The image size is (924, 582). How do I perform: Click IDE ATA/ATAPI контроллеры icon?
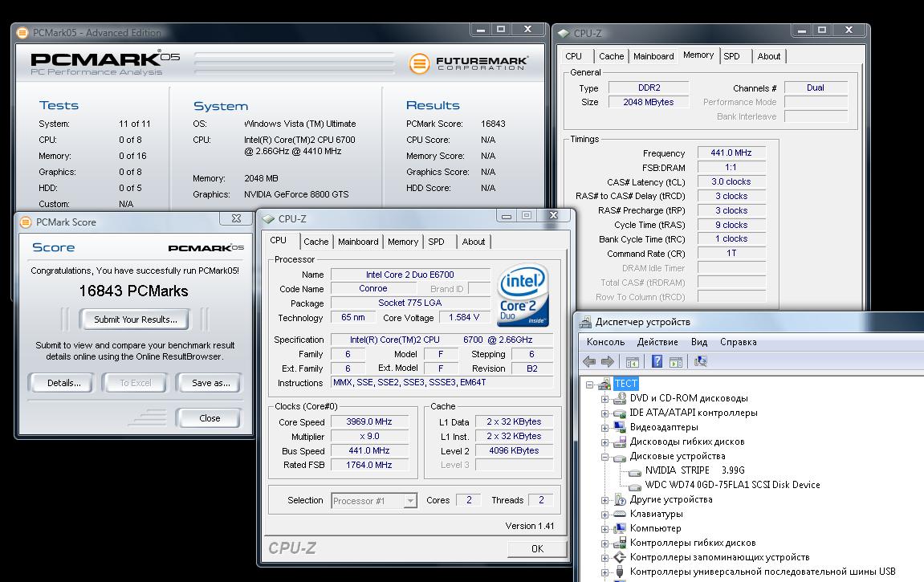coord(619,413)
